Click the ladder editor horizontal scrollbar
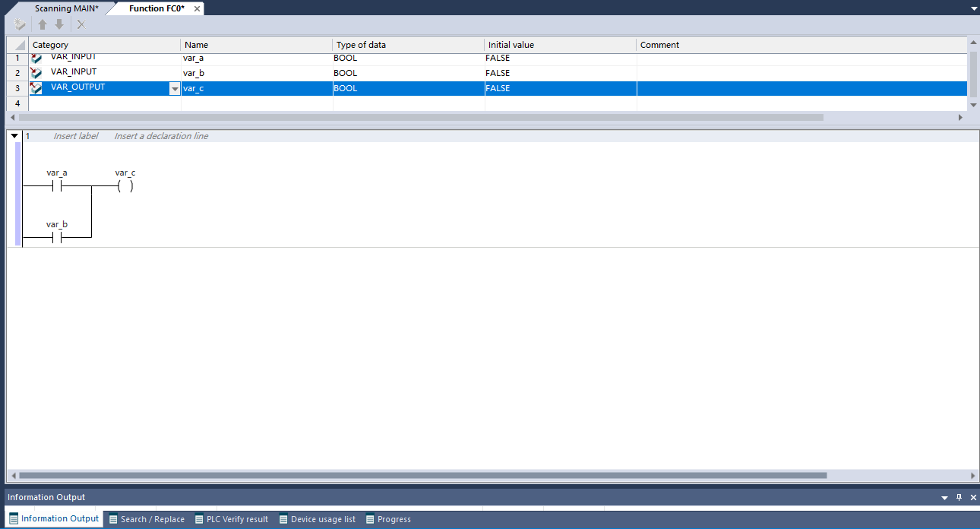Image resolution: width=980 pixels, height=529 pixels. pyautogui.click(x=422, y=475)
